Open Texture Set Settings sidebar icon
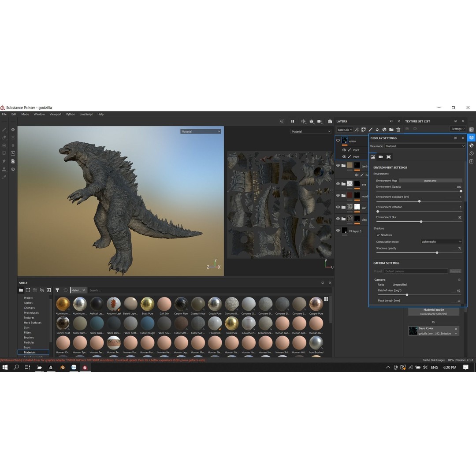Image resolution: width=476 pixels, height=476 pixels. 472,130
